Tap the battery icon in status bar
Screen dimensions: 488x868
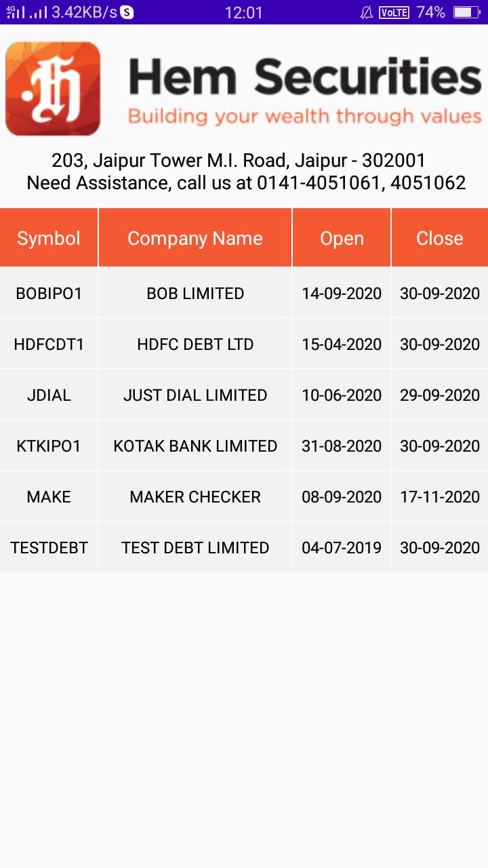point(466,12)
